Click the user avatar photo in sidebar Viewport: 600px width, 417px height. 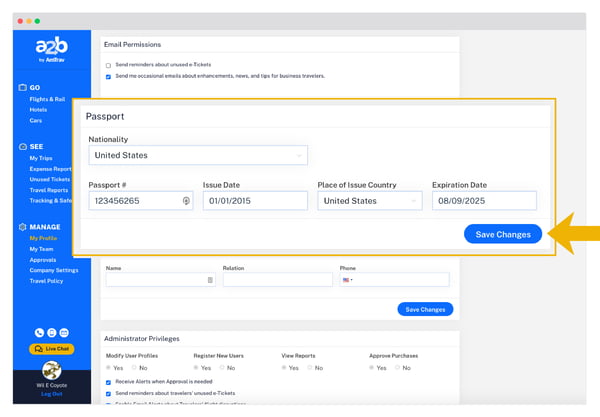[51, 369]
